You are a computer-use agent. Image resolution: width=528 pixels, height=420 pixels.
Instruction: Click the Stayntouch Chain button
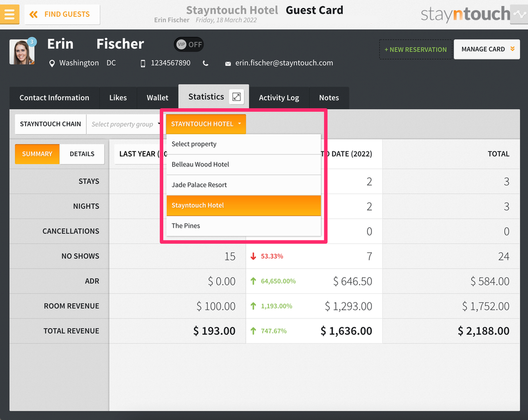pyautogui.click(x=51, y=124)
